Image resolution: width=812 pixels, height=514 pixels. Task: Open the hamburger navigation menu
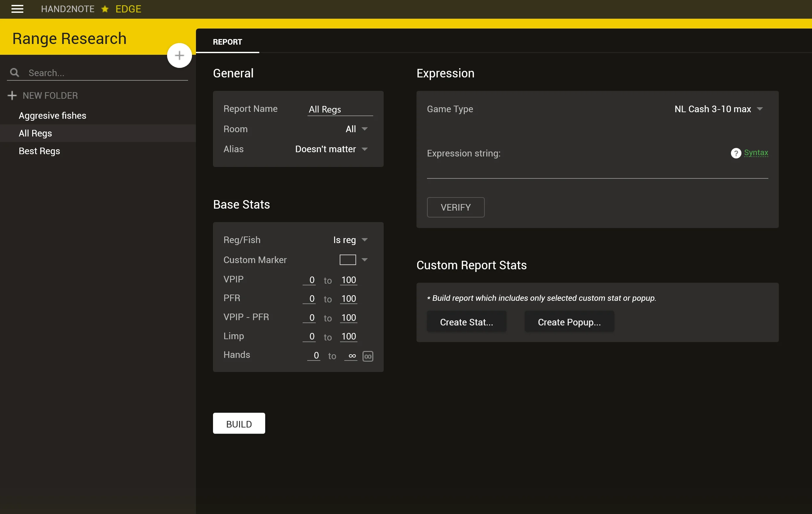[x=17, y=9]
